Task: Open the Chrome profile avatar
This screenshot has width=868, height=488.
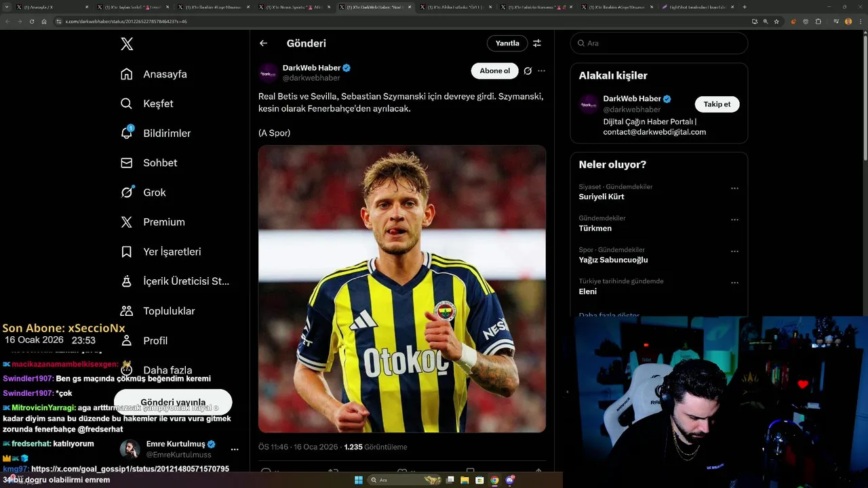Action: pos(848,21)
